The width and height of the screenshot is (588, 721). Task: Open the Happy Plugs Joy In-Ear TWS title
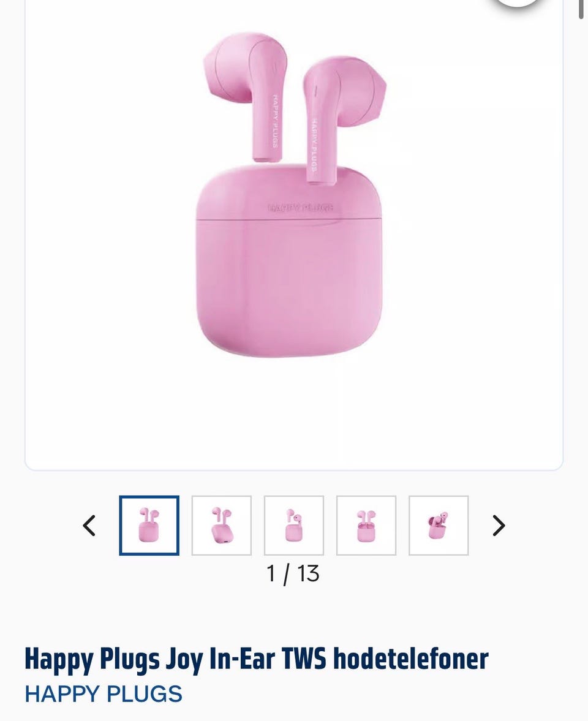pos(256,659)
